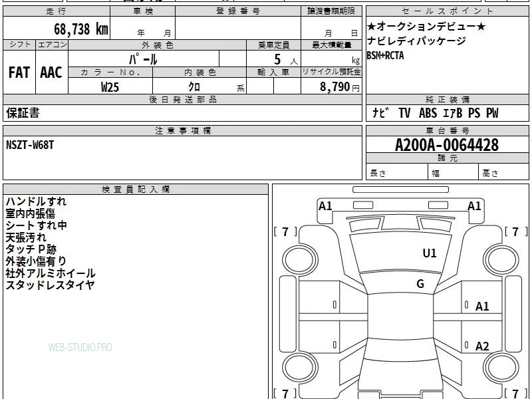Click the 車台番号 header

[x=447, y=130]
